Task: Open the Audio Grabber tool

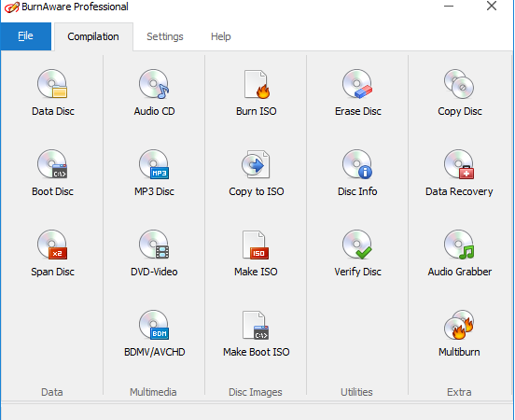Action: [460, 253]
